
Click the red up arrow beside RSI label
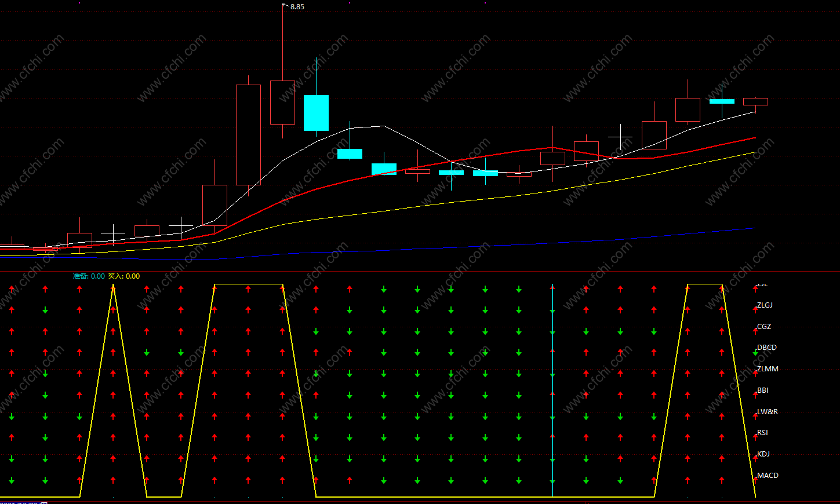pos(755,437)
